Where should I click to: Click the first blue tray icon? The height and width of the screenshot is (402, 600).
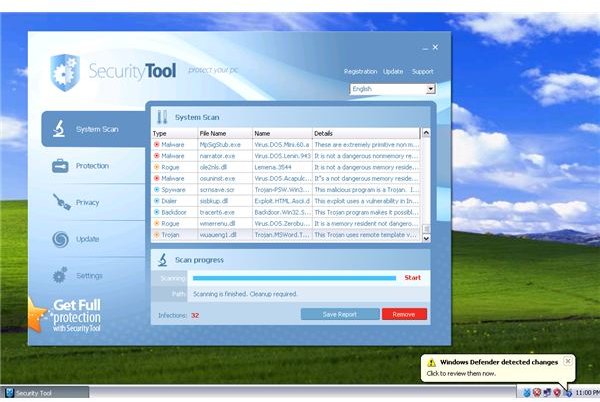coord(527,393)
